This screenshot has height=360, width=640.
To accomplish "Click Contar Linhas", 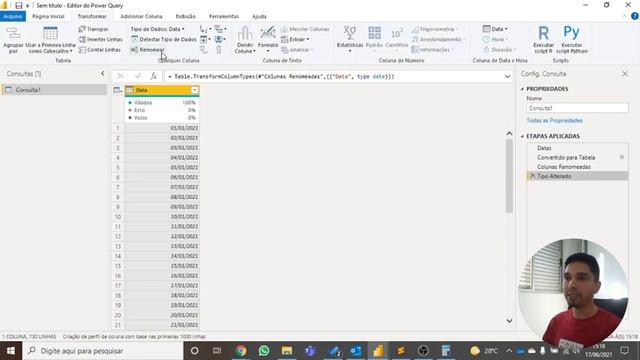I will point(100,50).
